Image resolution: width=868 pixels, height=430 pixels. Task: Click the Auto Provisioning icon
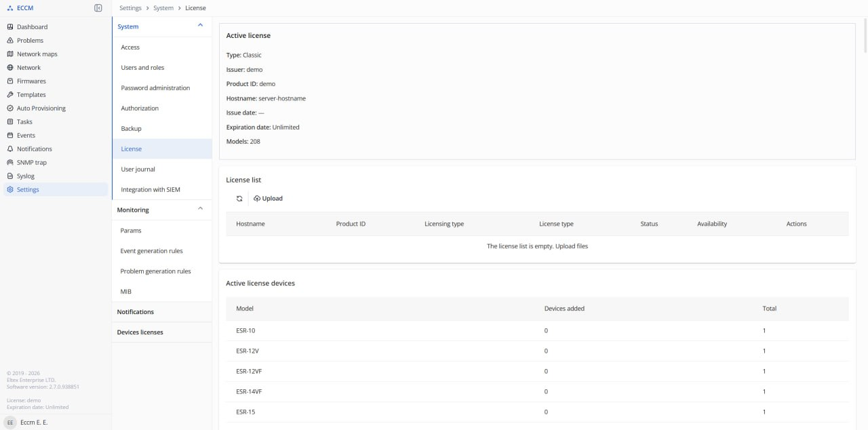(x=10, y=109)
